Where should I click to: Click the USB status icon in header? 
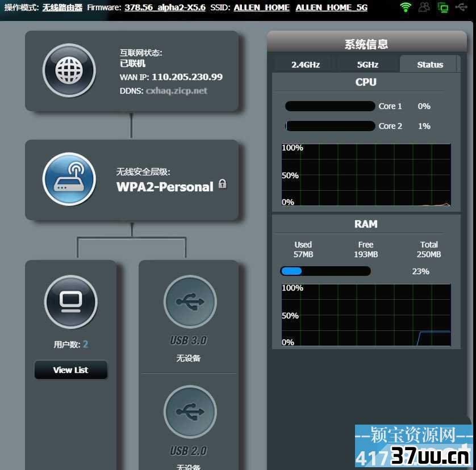pyautogui.click(x=461, y=7)
